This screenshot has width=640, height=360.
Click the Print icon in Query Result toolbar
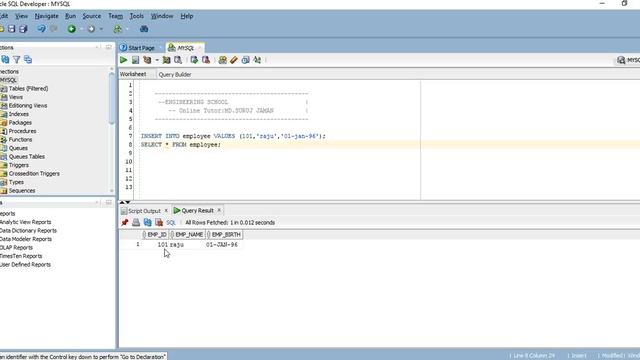coord(136,222)
